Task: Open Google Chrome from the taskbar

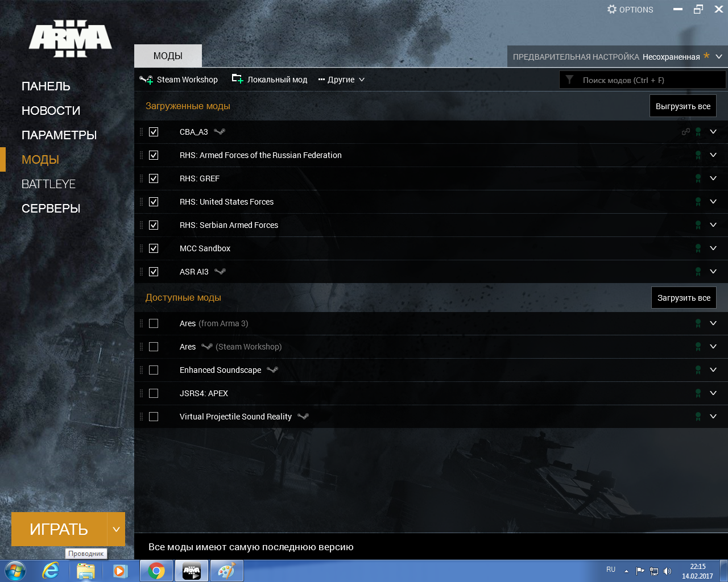Action: (156, 571)
